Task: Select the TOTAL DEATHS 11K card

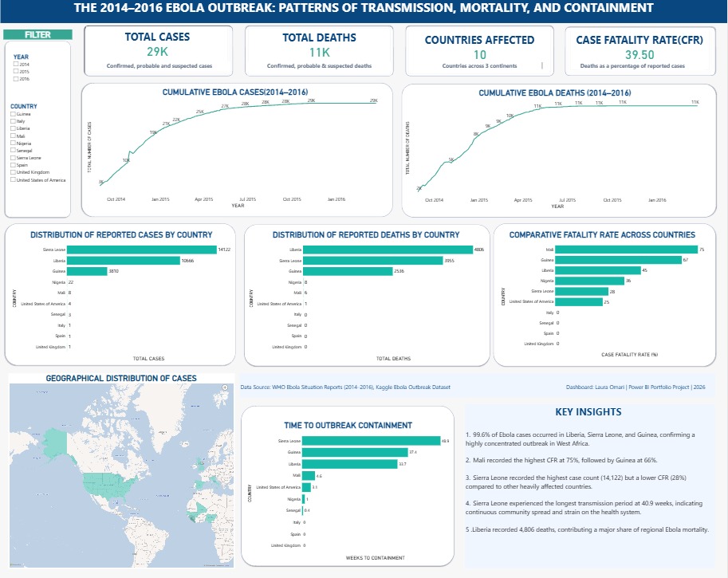Action: pos(319,51)
